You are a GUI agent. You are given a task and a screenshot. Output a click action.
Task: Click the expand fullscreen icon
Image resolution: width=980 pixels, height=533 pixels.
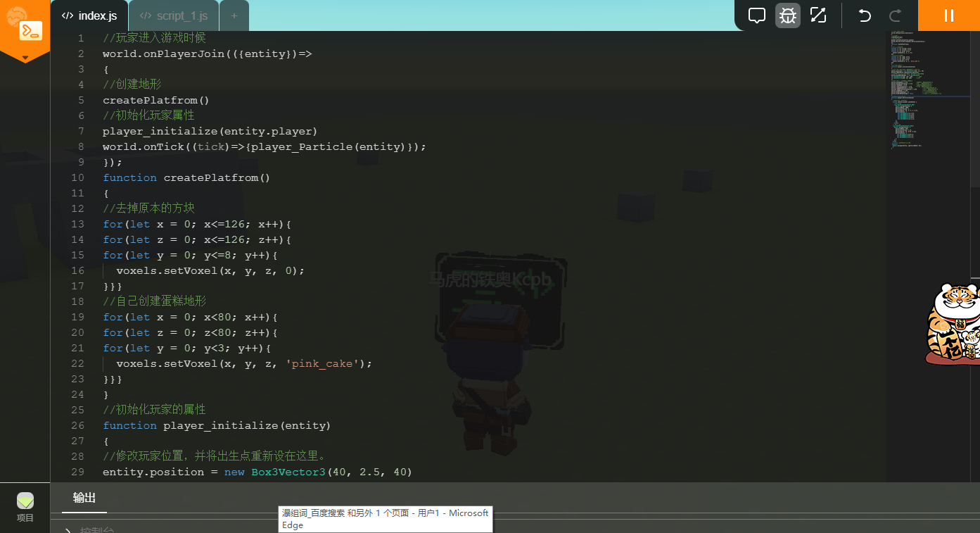[818, 15]
